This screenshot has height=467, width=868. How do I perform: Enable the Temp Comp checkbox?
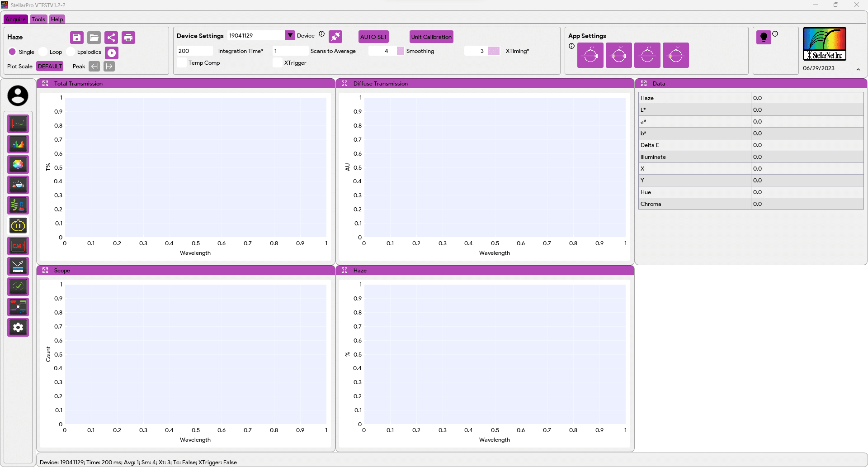(182, 63)
